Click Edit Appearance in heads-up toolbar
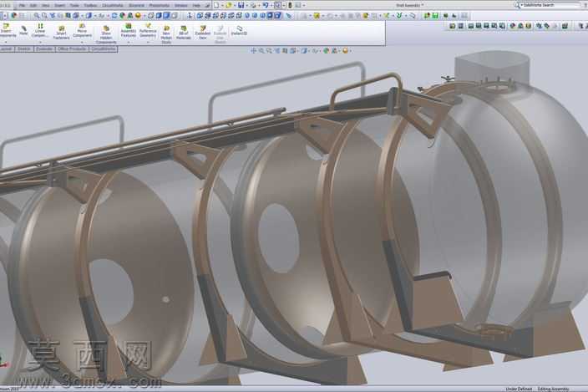Viewport: 588px width, 392px height. tap(326, 51)
